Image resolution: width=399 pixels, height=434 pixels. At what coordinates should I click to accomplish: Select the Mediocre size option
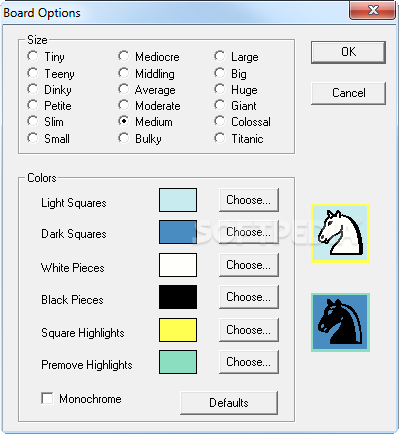(x=123, y=56)
